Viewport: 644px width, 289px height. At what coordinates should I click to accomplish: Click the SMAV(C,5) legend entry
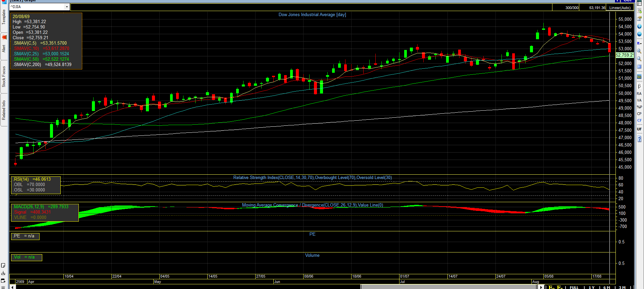coord(40,43)
